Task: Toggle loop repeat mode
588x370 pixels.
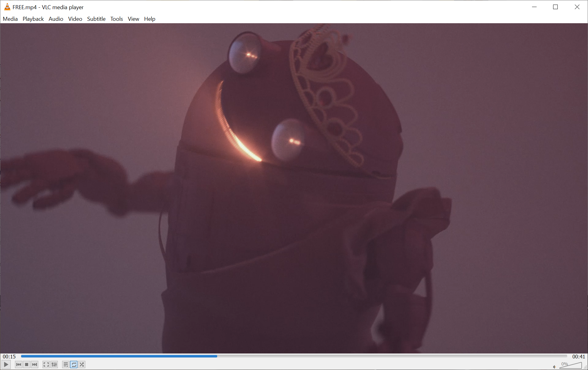Action: point(74,364)
